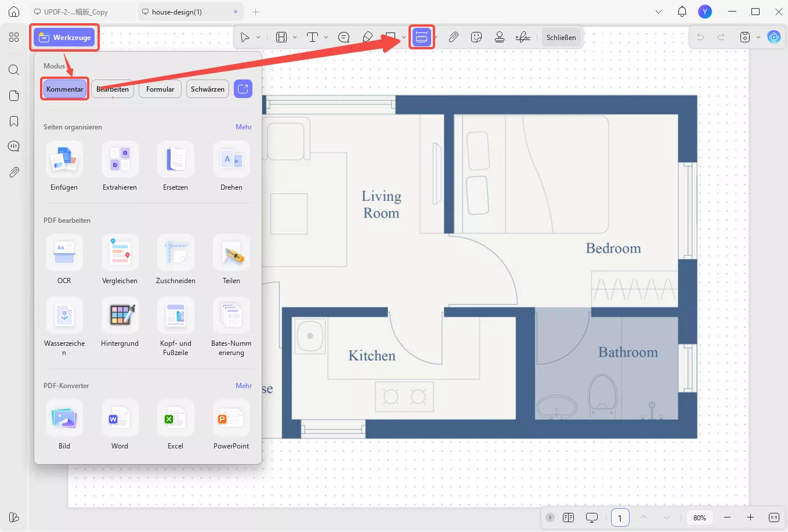Open the Wasserzeichen watermark tool

[x=64, y=327]
